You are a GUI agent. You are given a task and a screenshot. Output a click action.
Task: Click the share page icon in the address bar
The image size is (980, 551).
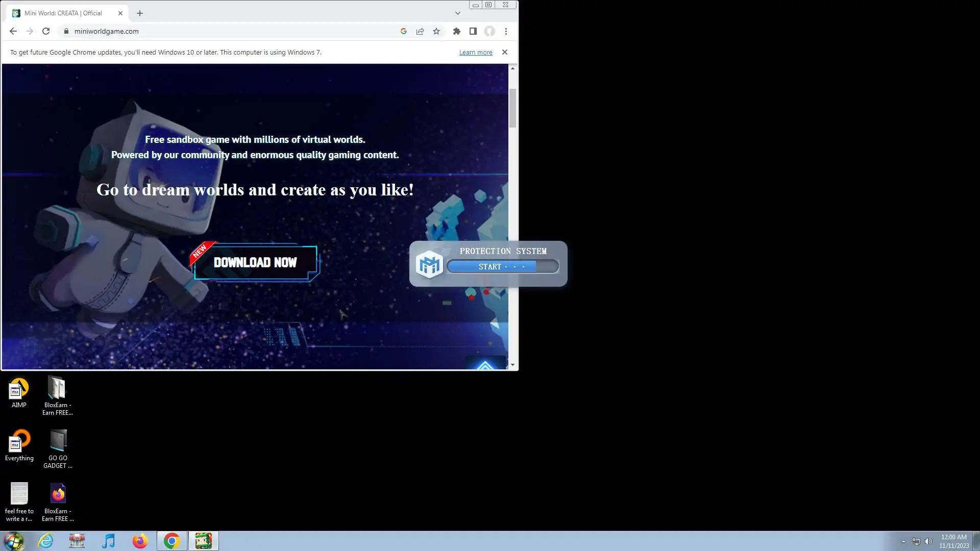420,31
